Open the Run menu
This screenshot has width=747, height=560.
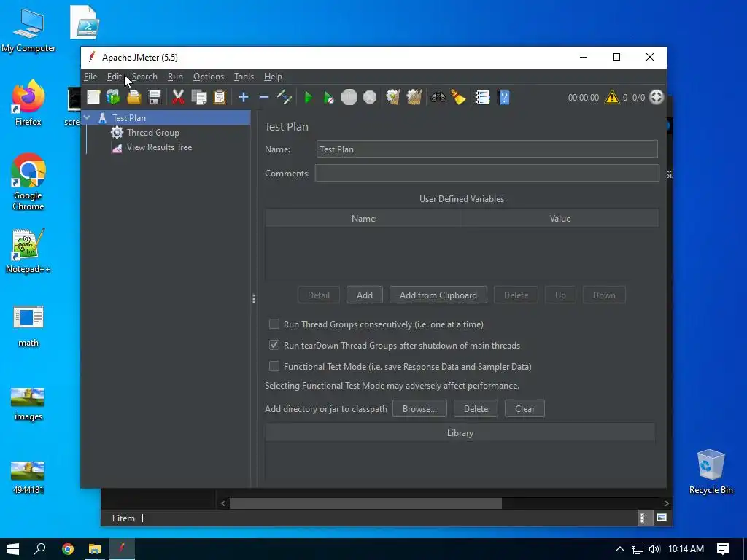pyautogui.click(x=175, y=77)
